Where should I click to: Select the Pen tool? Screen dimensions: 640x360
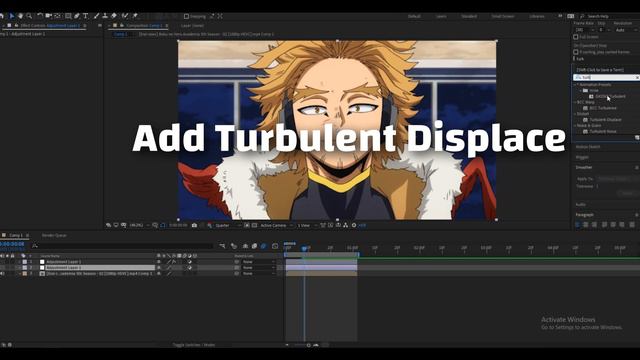77,16
